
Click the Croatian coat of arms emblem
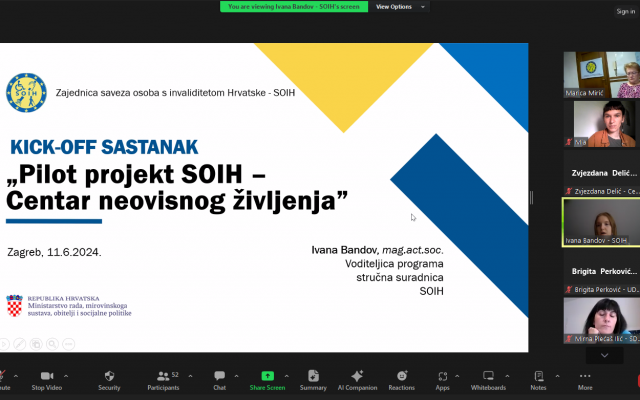14,306
